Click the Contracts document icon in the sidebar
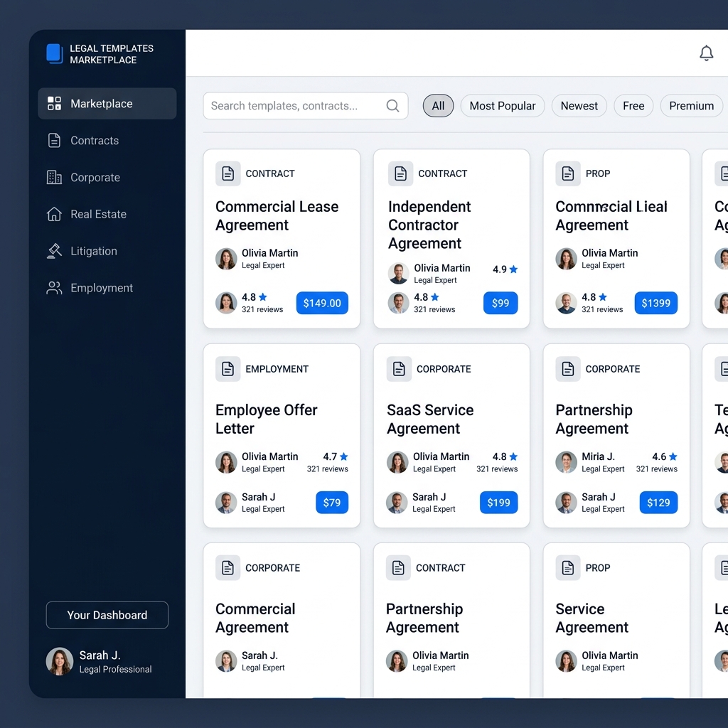The image size is (728, 728). point(54,140)
